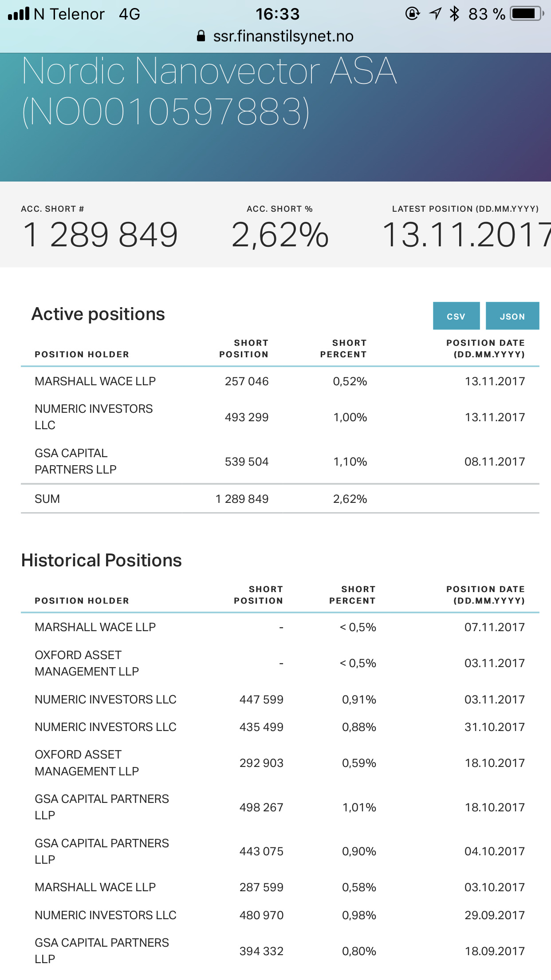Tap the battery icon in status bar

click(x=527, y=14)
